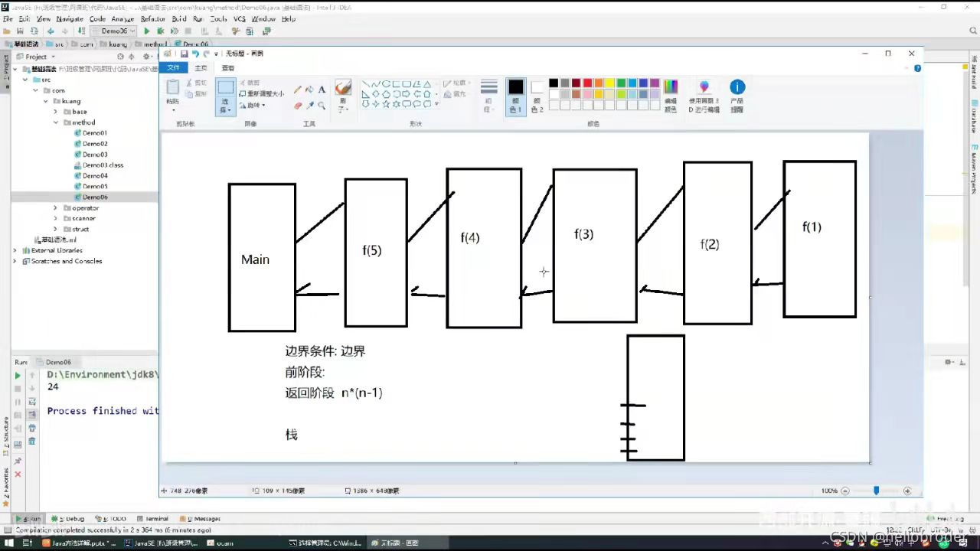Open the Navigate menu in IDEA
The height and width of the screenshot is (551, 980).
coord(70,19)
